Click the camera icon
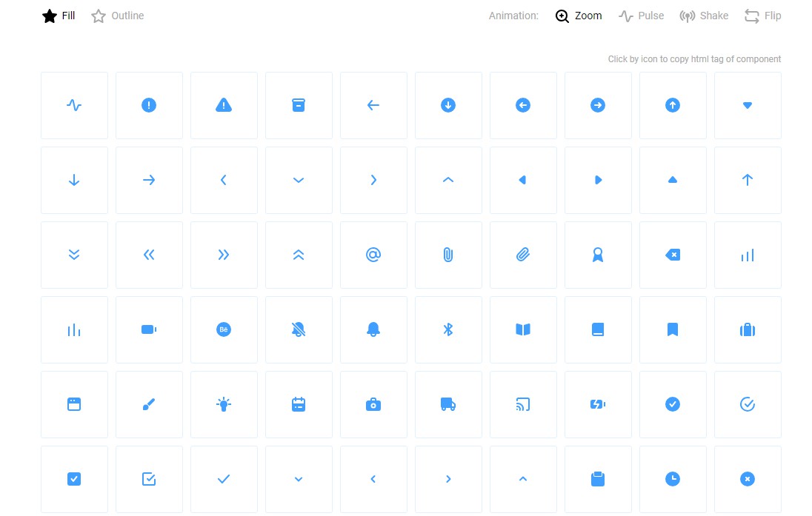Viewport: 812px width, 516px height. point(373,404)
